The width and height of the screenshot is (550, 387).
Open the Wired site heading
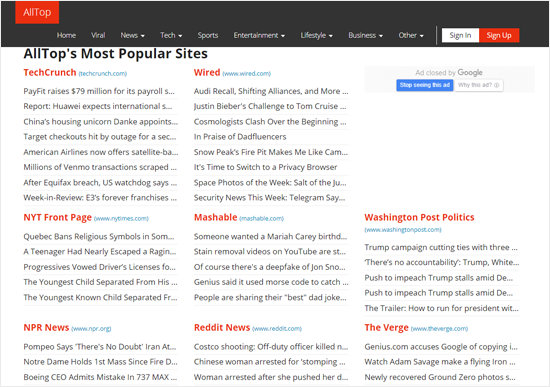pyautogui.click(x=207, y=73)
